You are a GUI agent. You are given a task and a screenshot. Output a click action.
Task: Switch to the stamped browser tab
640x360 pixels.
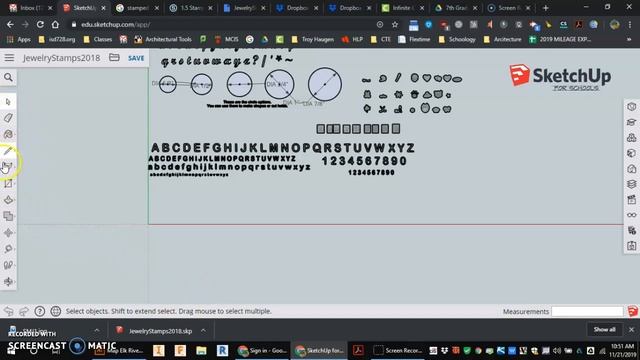tap(136, 8)
